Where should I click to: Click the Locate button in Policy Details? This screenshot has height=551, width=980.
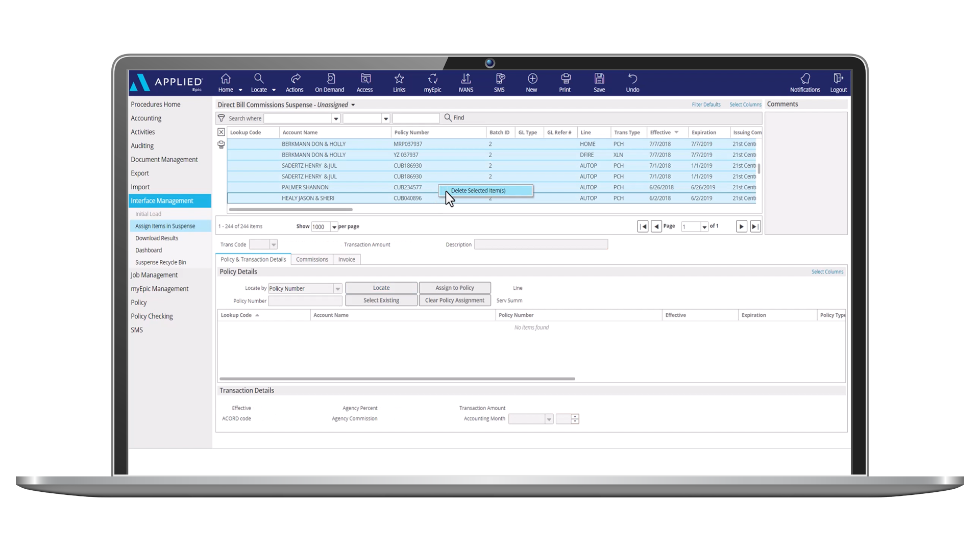[381, 288]
